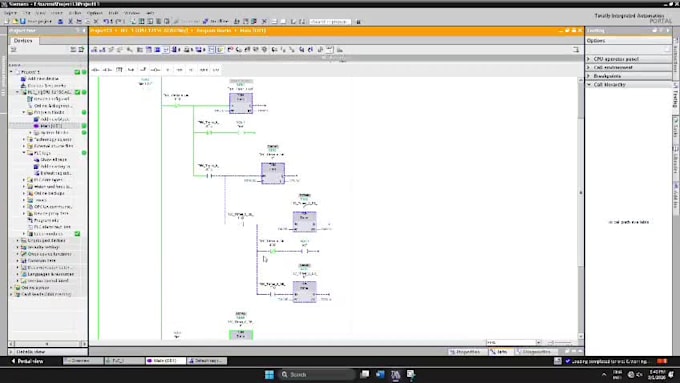This screenshot has height=383, width=680.
Task: Select Main [OB1] in project tree
Action: (x=51, y=126)
